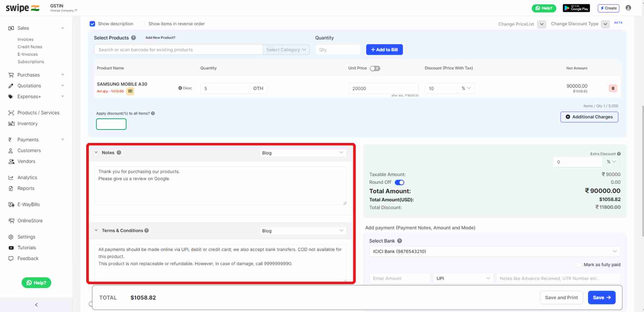The image size is (644, 312).
Task: Click the help icon beside Select Bank
Action: pyautogui.click(x=399, y=241)
